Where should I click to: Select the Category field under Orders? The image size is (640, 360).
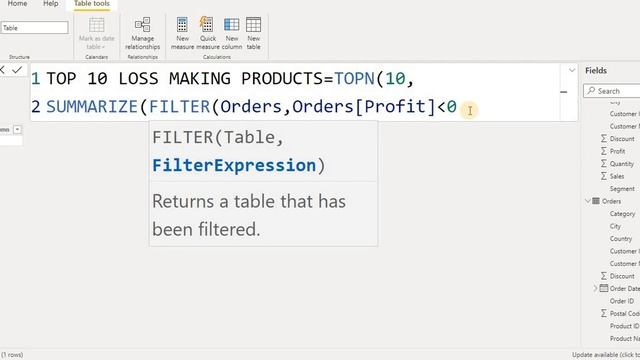pyautogui.click(x=622, y=214)
